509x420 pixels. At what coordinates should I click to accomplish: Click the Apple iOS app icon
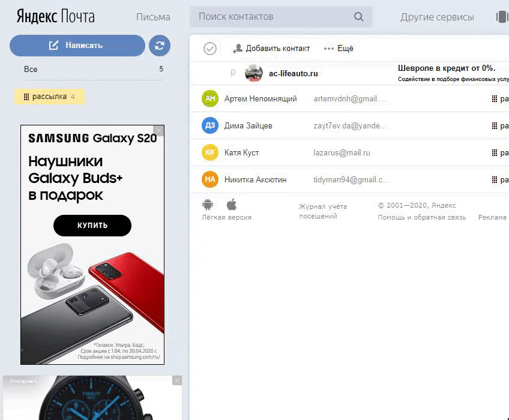(x=232, y=205)
